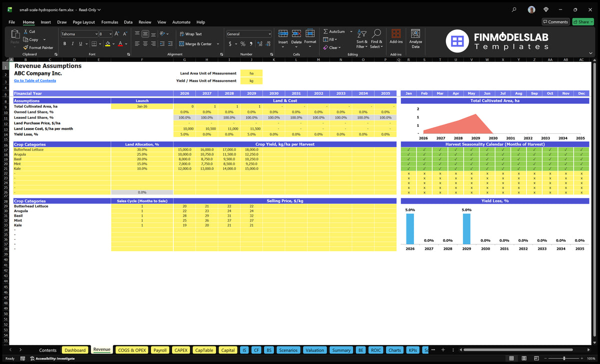Toggle Bold formatting
This screenshot has width=600, height=364.
pyautogui.click(x=64, y=44)
